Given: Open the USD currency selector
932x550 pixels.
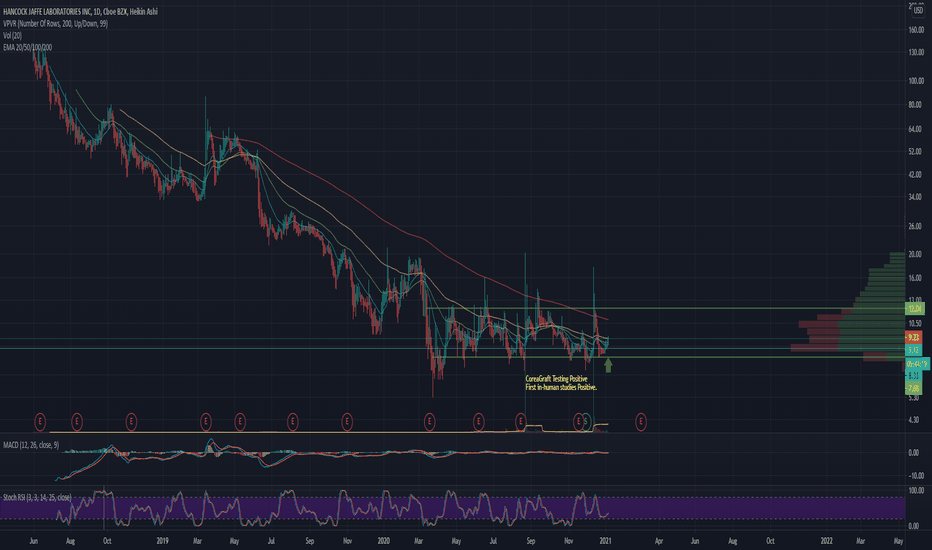Looking at the screenshot, I should pos(918,11).
